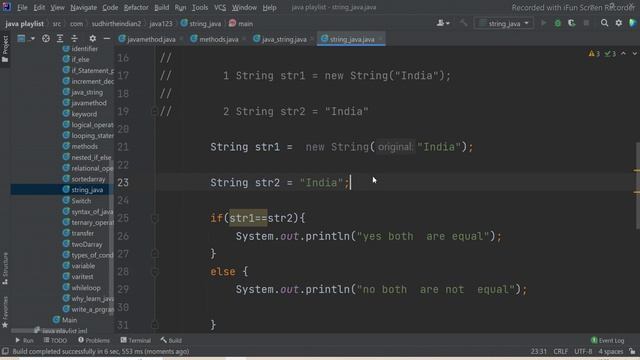Viewport: 640px width, 360px height.
Task: Click the UTF-8 encoding indicator
Action: (x=583, y=351)
